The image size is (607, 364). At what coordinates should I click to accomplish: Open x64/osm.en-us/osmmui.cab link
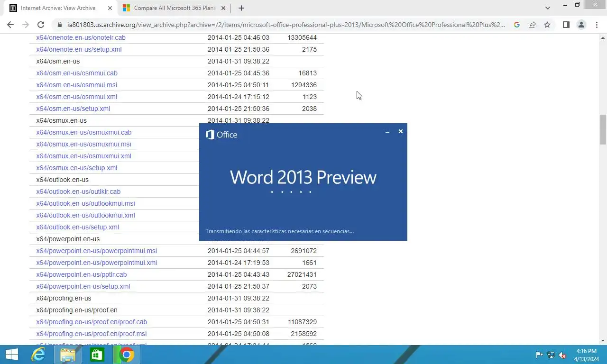[77, 73]
